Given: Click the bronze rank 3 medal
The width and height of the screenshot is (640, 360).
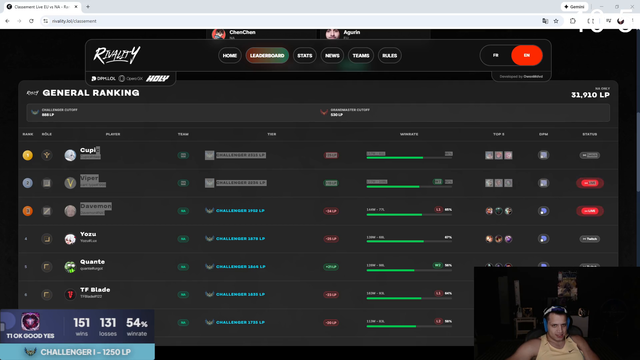Looking at the screenshot, I should (27, 211).
